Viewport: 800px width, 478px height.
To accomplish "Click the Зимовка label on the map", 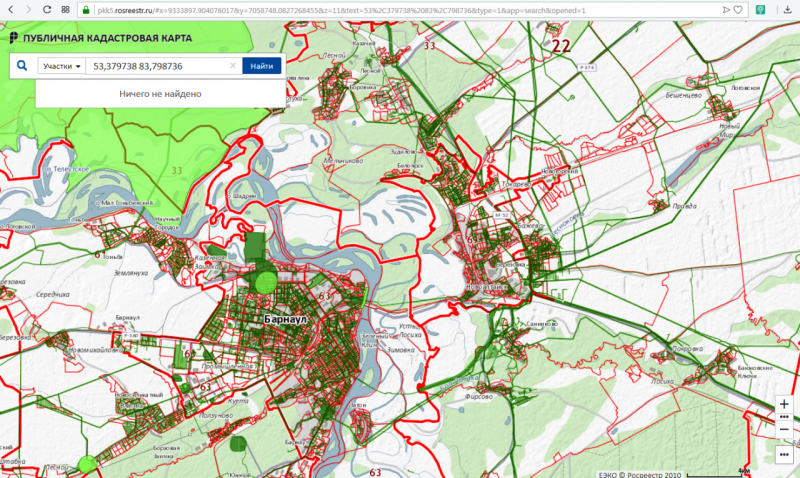I will (x=401, y=350).
